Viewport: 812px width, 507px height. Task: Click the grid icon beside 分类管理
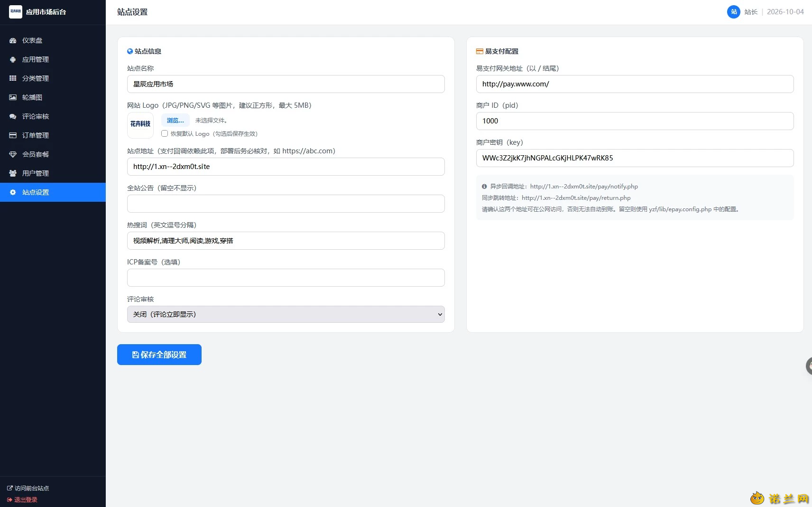point(13,78)
